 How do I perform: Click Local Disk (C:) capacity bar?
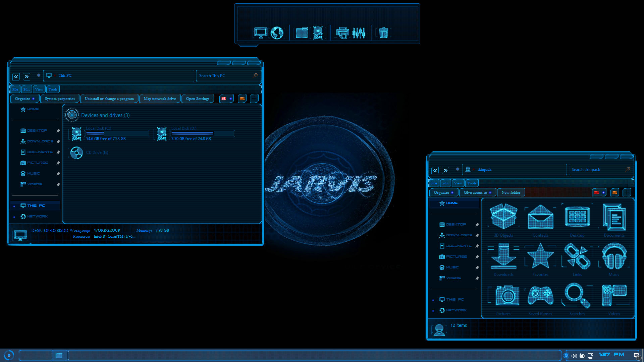click(x=117, y=133)
